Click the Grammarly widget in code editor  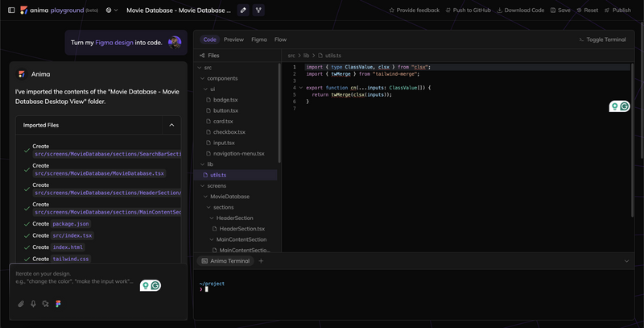click(x=619, y=106)
